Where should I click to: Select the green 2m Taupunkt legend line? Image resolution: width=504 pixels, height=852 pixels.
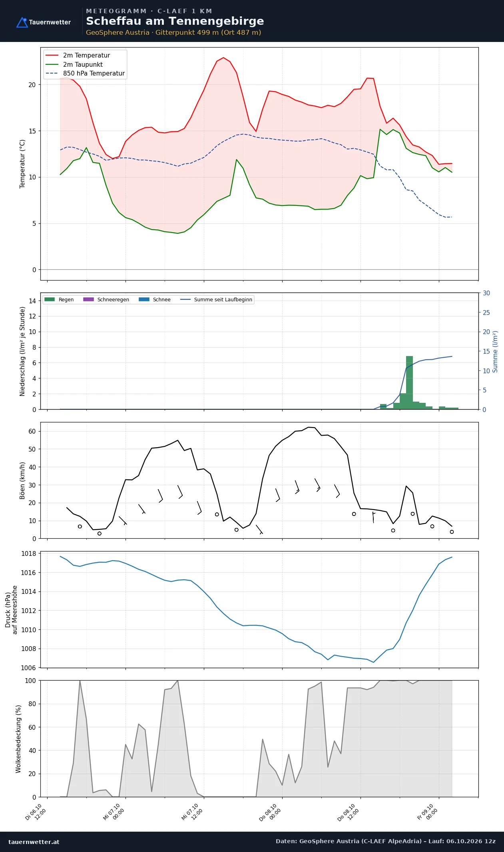[x=52, y=64]
